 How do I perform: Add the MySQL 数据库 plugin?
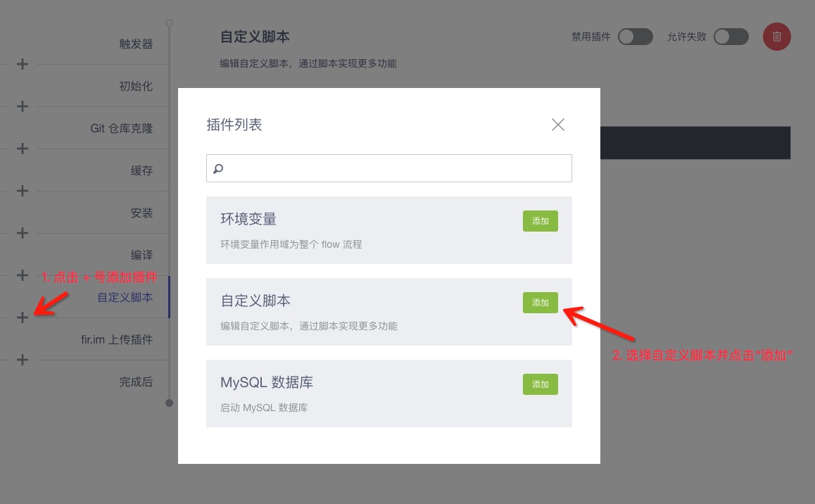[540, 384]
